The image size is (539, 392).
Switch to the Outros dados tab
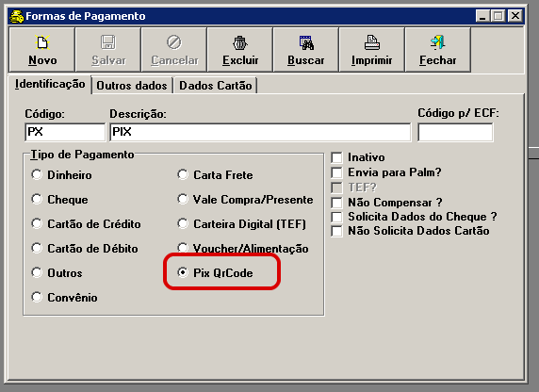pos(132,85)
